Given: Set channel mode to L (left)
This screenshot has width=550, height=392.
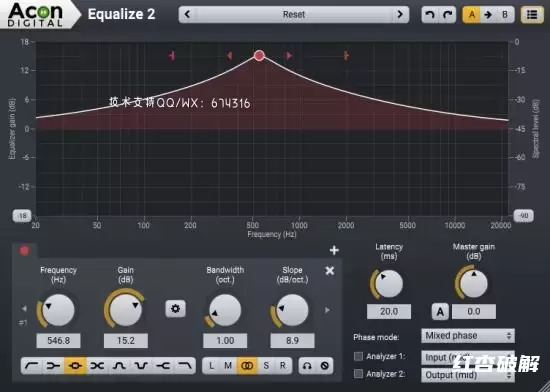Looking at the screenshot, I should (212, 366).
